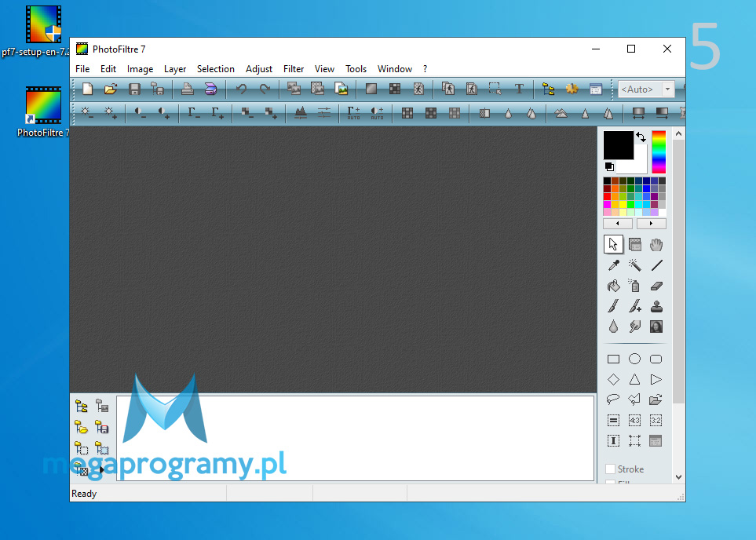Open a file with the folder icon
Image resolution: width=756 pixels, height=540 pixels.
(x=111, y=89)
